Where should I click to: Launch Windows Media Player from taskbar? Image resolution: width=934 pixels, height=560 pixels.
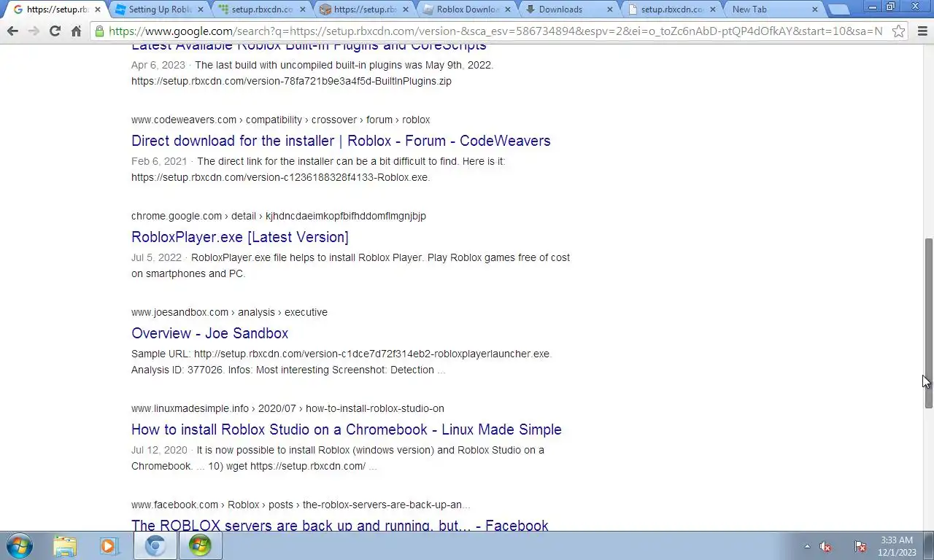click(109, 545)
